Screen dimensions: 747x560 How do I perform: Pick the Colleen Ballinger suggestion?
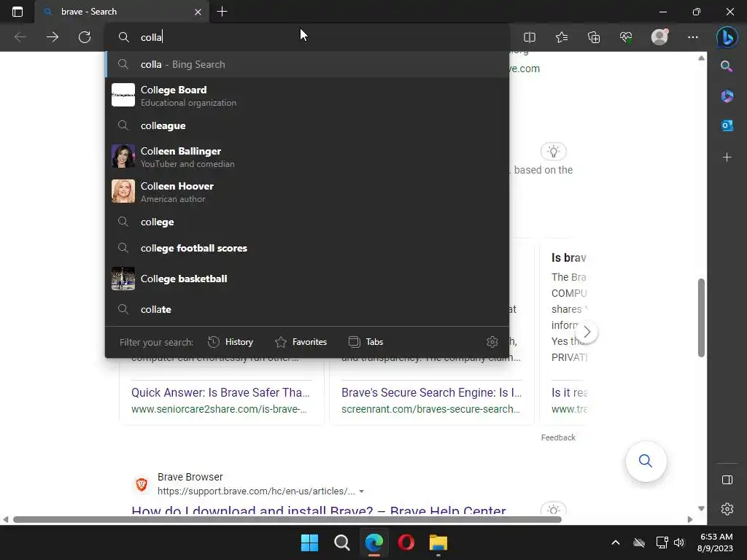[307, 157]
